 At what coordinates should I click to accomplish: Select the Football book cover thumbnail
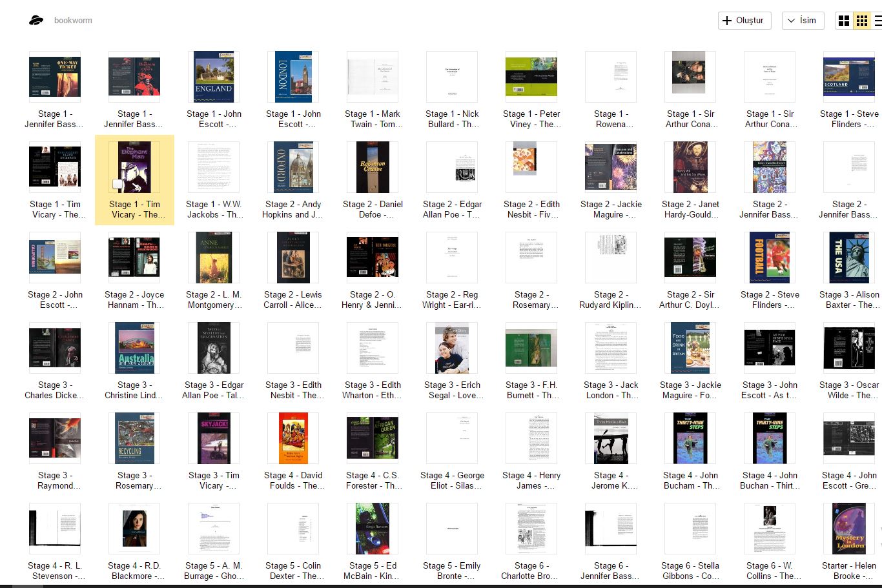770,258
